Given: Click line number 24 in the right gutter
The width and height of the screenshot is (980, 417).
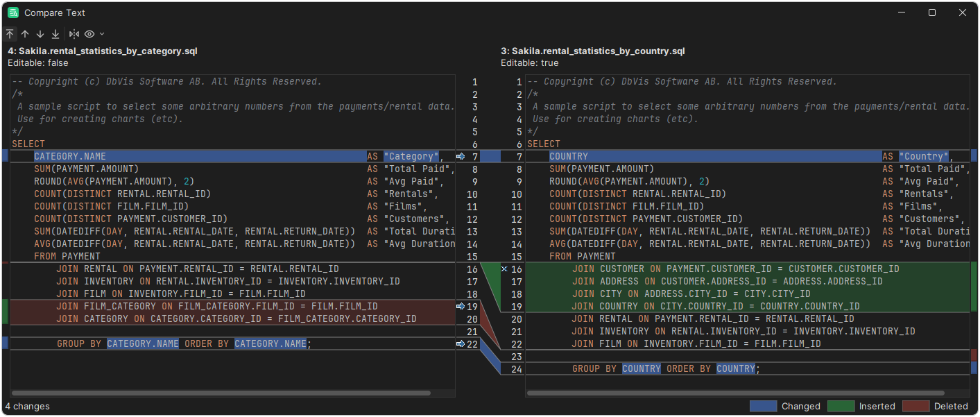Looking at the screenshot, I should point(516,369).
